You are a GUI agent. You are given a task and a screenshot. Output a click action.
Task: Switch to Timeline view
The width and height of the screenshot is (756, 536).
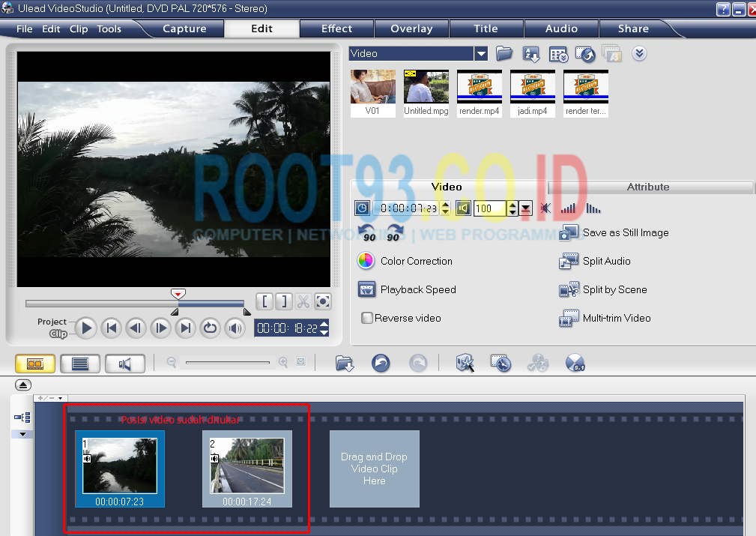click(80, 364)
